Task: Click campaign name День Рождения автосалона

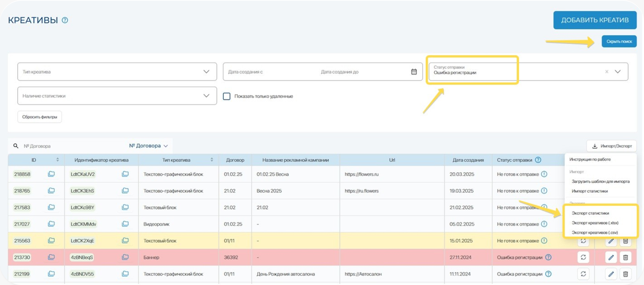Action: [x=286, y=274]
